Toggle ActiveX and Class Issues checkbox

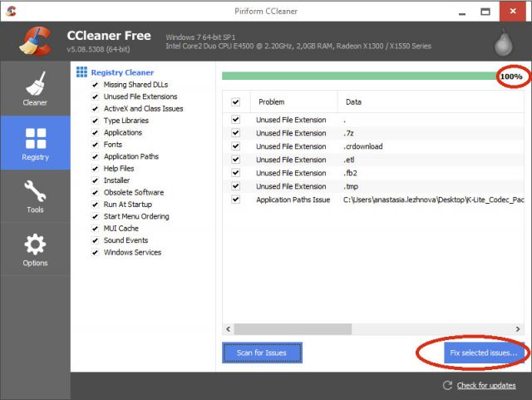point(96,109)
